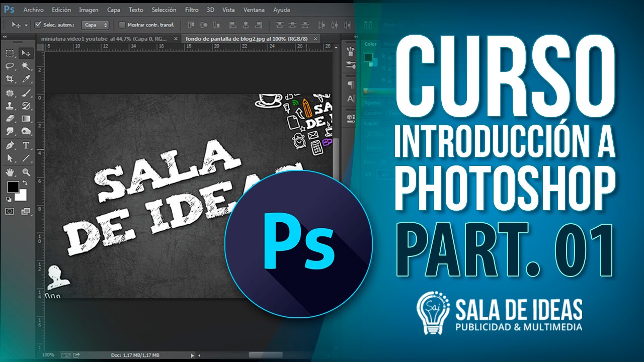Select the Spot Healing Brush tool
This screenshot has height=362, width=644.
(x=10, y=93)
